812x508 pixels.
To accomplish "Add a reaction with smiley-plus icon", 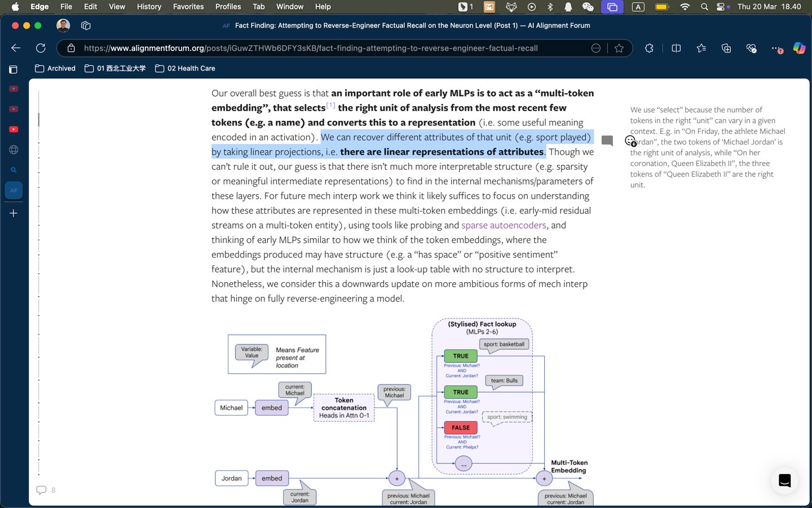I will [630, 141].
